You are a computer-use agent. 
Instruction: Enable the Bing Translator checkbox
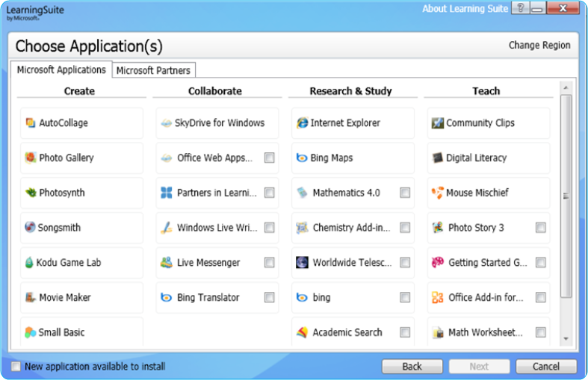269,298
